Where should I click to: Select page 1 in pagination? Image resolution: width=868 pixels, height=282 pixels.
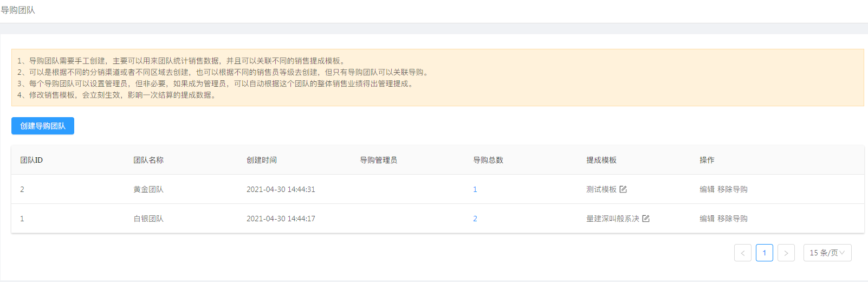point(765,253)
